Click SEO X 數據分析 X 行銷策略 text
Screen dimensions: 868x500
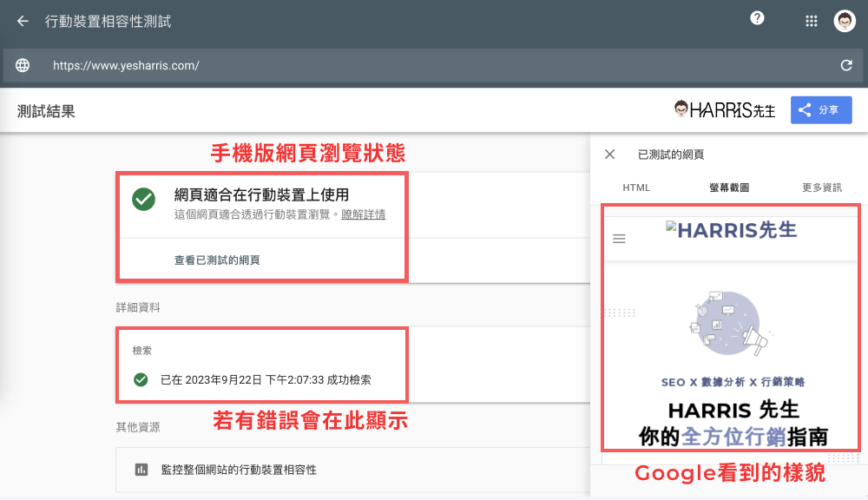click(733, 382)
